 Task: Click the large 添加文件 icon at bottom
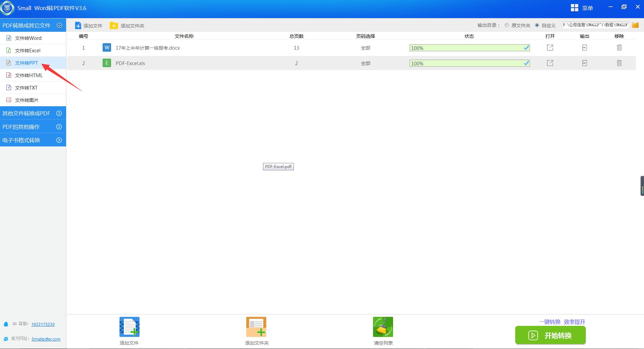129,327
